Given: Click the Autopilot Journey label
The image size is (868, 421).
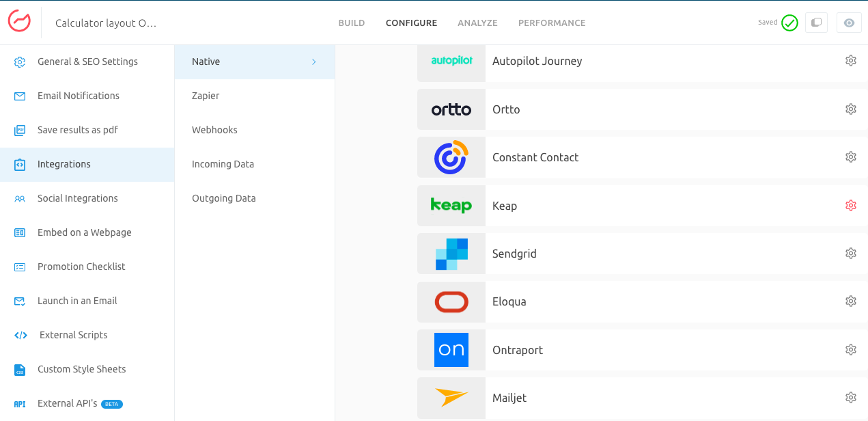Looking at the screenshot, I should (537, 61).
